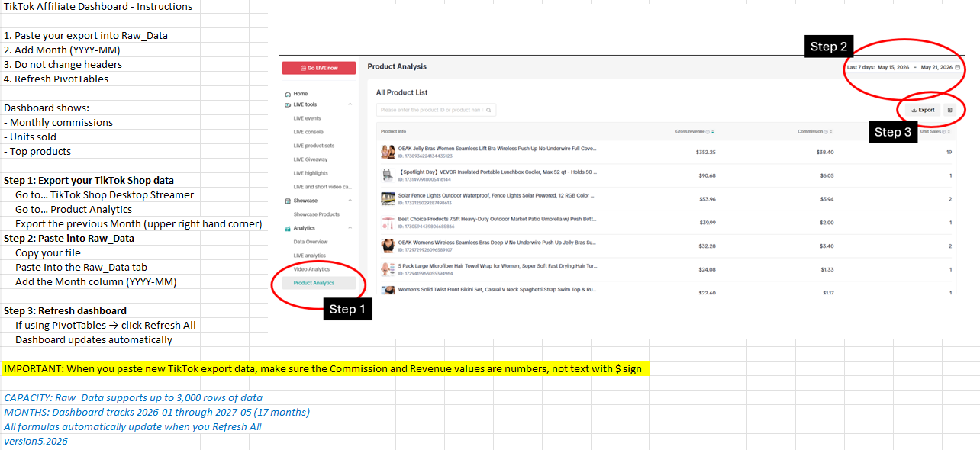This screenshot has width=980, height=450.
Task: Click the $38.40 commission value
Action: (825, 152)
